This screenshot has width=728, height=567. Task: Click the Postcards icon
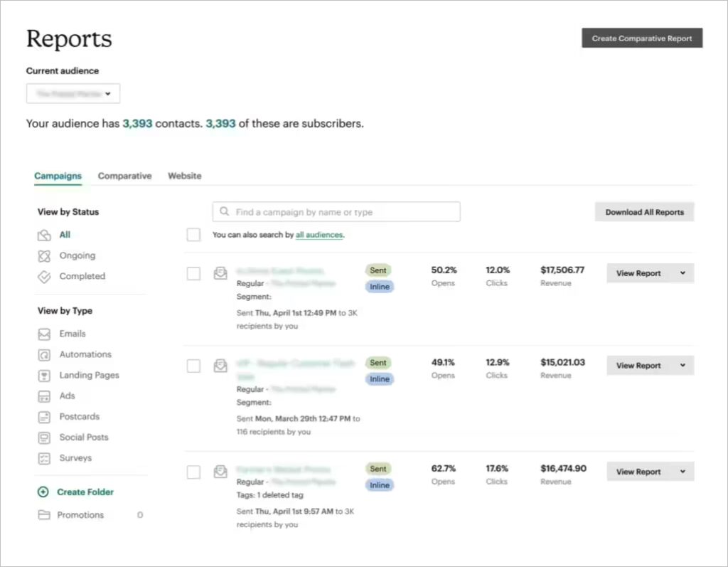pyautogui.click(x=43, y=416)
